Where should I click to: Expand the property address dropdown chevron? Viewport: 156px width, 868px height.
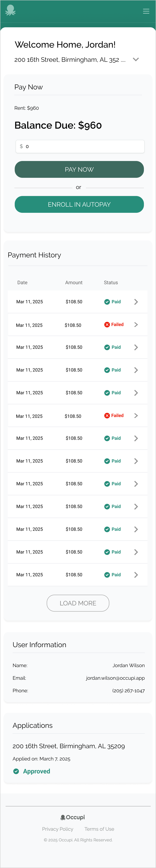tap(136, 59)
